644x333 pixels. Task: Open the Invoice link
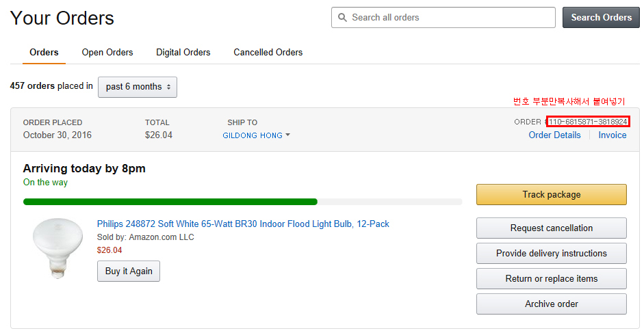pos(612,135)
